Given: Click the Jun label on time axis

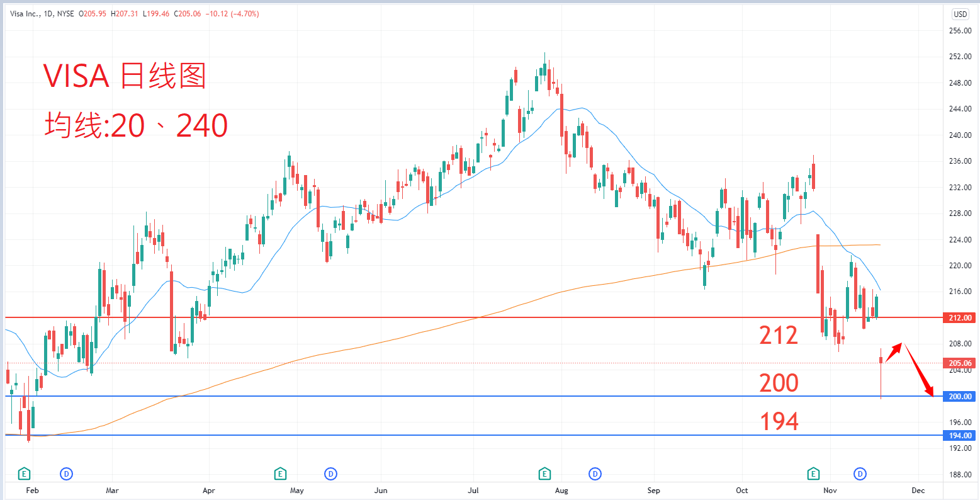Looking at the screenshot, I should (380, 490).
